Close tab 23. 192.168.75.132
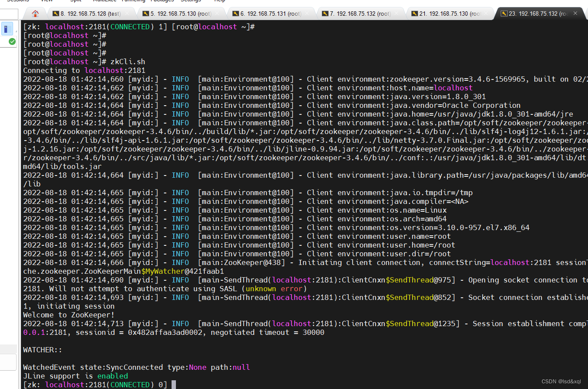The width and height of the screenshot is (588, 389). coord(575,14)
